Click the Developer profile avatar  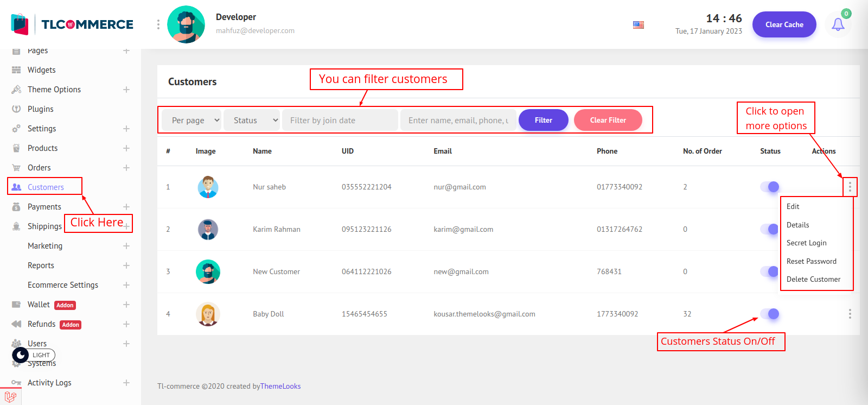click(x=186, y=24)
